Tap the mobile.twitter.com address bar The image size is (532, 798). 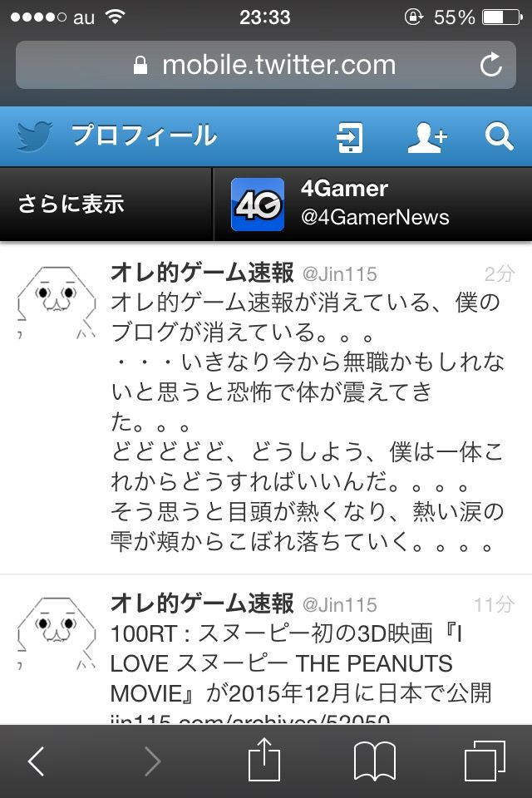click(266, 65)
